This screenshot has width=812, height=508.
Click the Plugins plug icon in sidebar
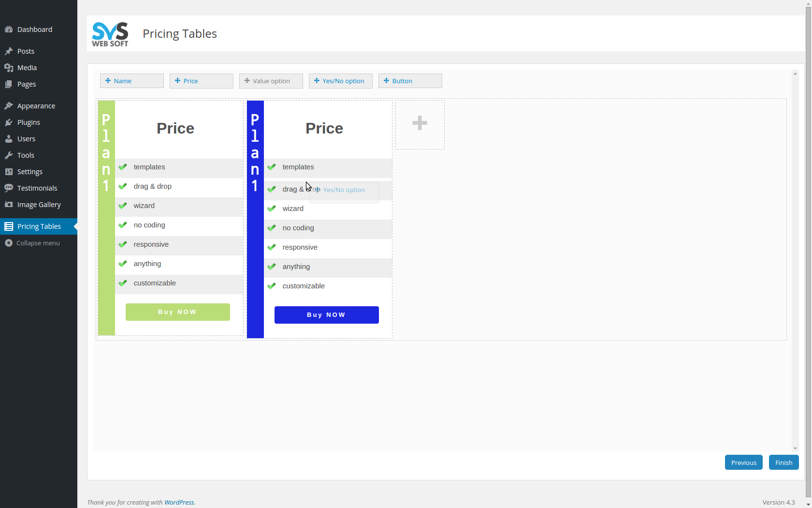click(9, 122)
